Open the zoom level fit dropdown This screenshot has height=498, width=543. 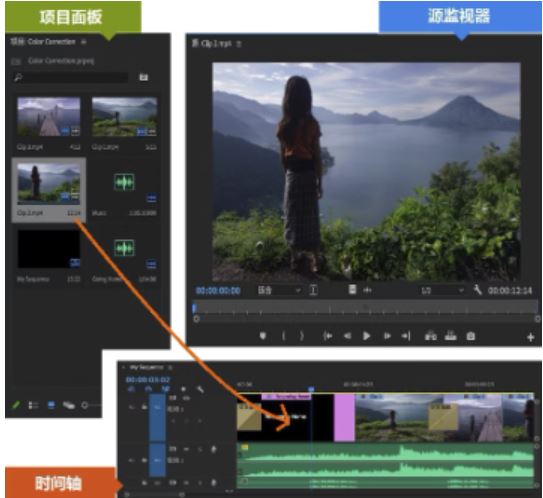coord(279,290)
